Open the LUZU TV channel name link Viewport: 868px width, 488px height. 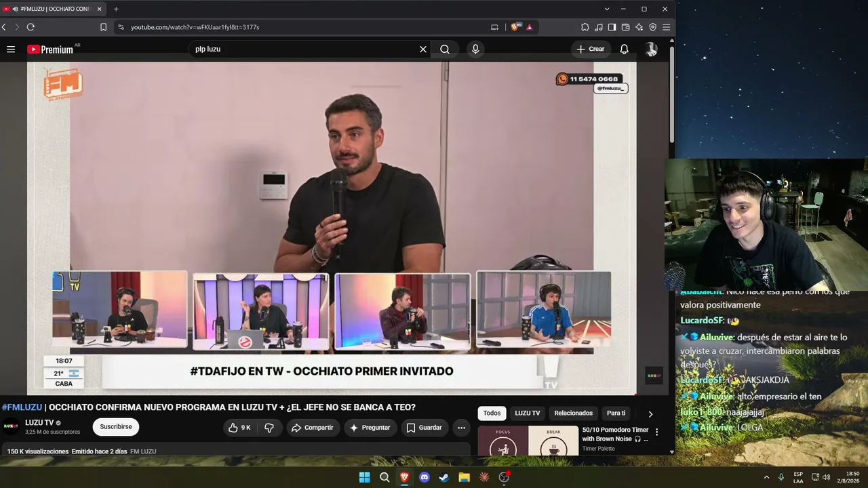(x=39, y=423)
